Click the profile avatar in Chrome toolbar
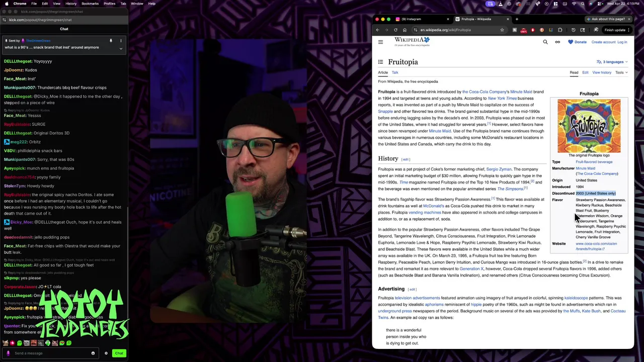The height and width of the screenshot is (362, 644). click(596, 30)
